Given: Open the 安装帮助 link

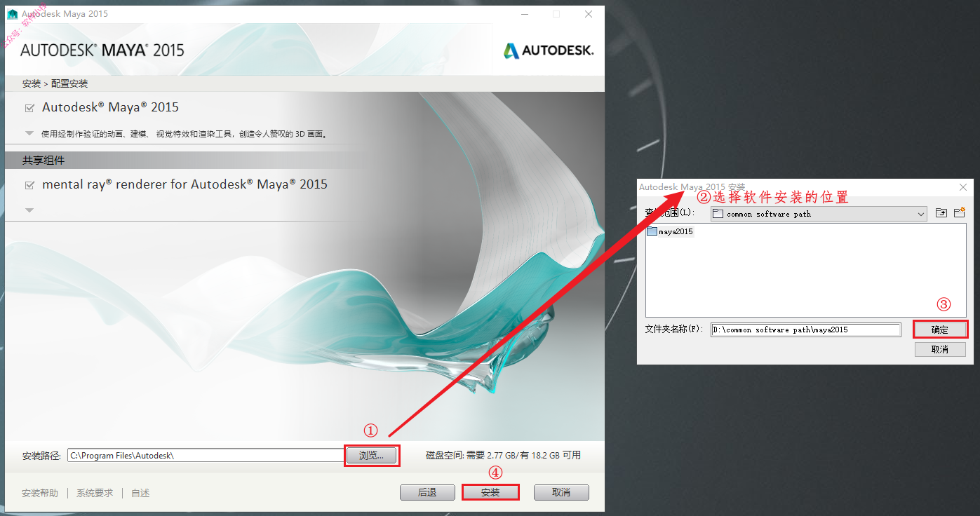Looking at the screenshot, I should [x=40, y=493].
